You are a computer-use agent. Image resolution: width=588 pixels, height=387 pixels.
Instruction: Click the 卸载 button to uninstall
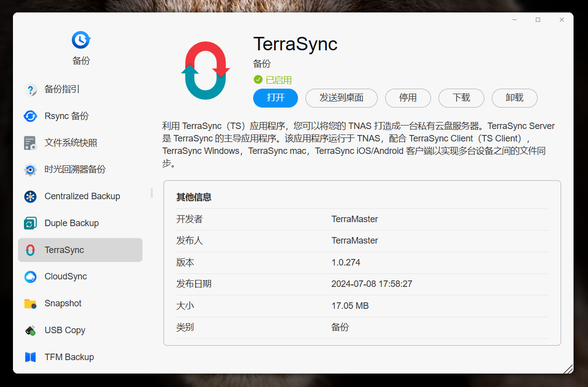pos(514,98)
